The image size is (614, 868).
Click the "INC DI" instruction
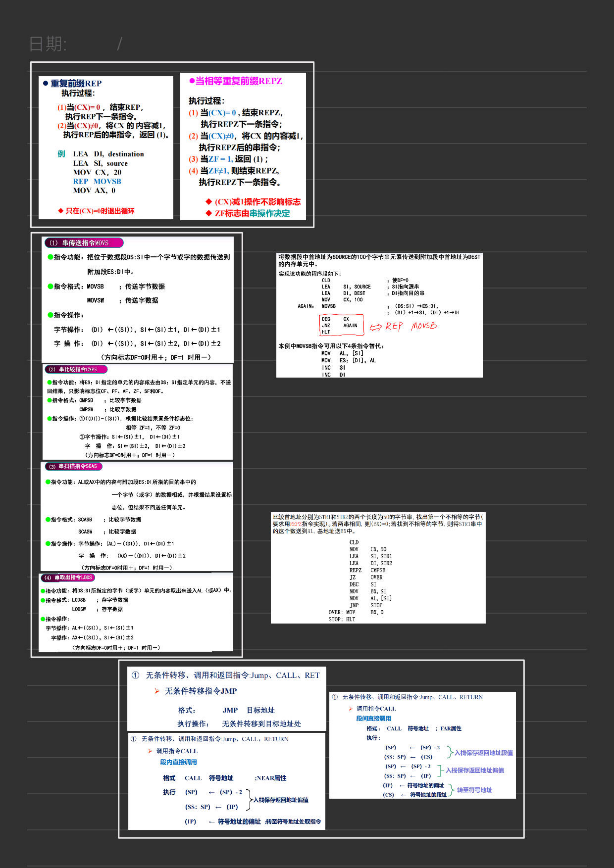tap(333, 375)
